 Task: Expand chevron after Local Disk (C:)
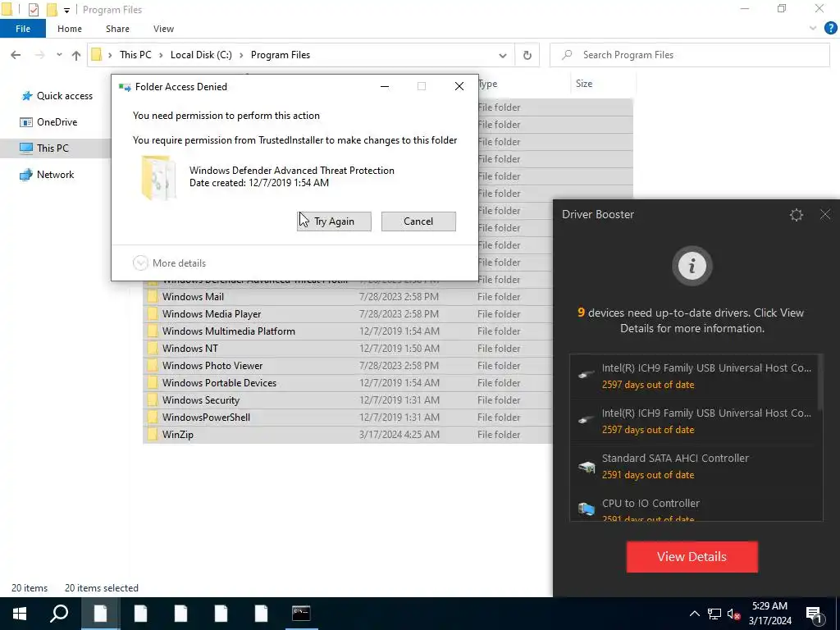click(241, 55)
